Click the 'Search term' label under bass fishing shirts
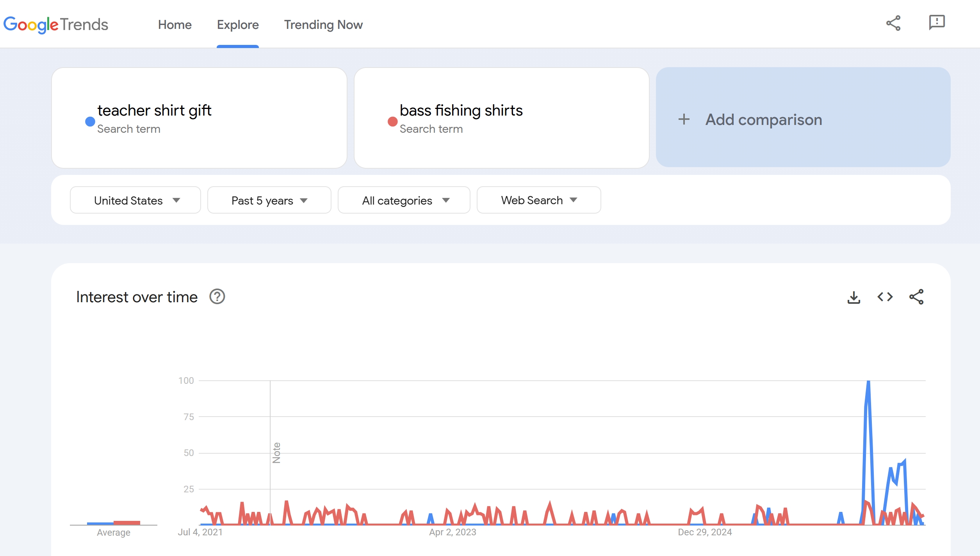Viewport: 980px width, 556px height. pyautogui.click(x=431, y=129)
